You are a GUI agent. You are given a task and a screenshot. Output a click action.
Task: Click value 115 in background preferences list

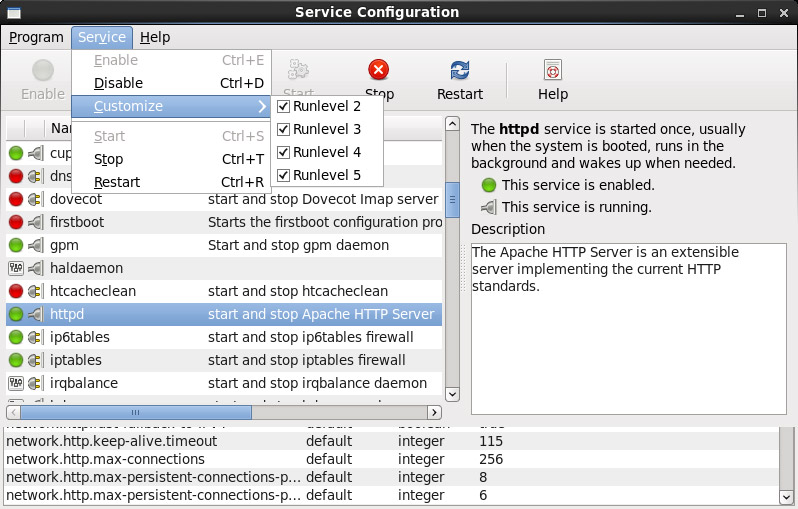[x=491, y=441]
